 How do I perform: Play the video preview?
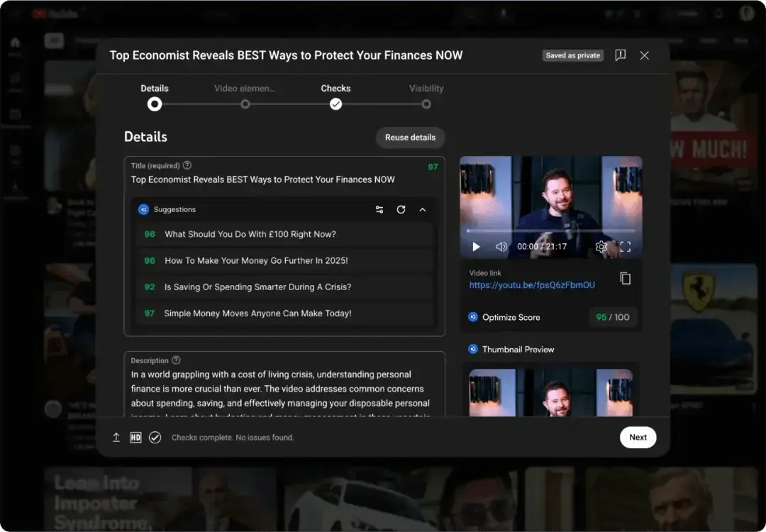pos(476,247)
